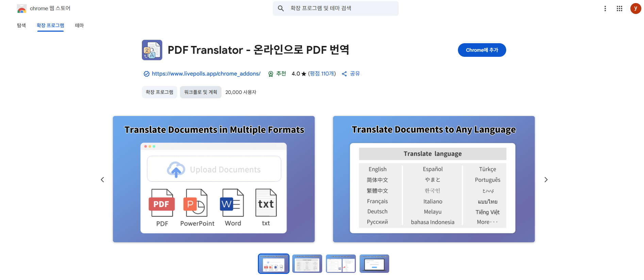Switch to the 테마 tab
The image size is (644, 280).
[79, 26]
